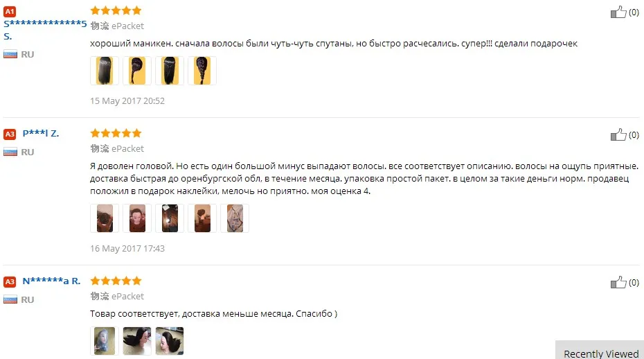Open first photo in P***l Z.'s review
Image resolution: width=644 pixels, height=359 pixels.
pos(105,218)
